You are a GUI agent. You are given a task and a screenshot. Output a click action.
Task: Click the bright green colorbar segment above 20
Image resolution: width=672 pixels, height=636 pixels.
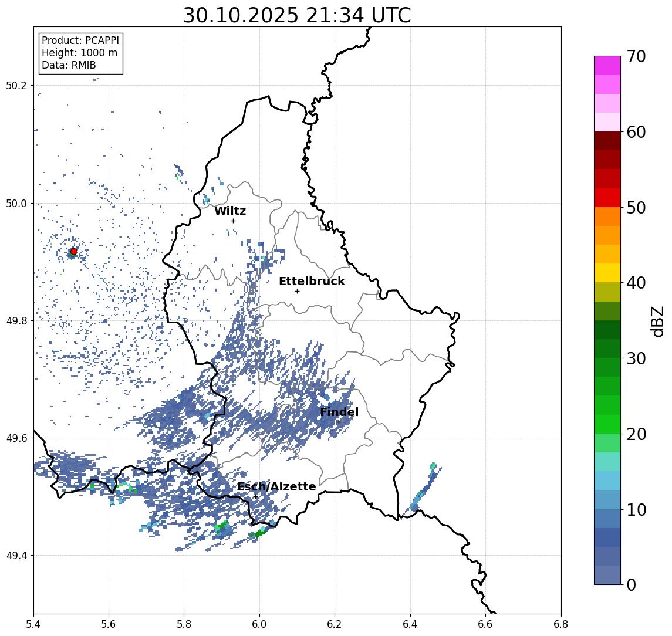pyautogui.click(x=607, y=424)
